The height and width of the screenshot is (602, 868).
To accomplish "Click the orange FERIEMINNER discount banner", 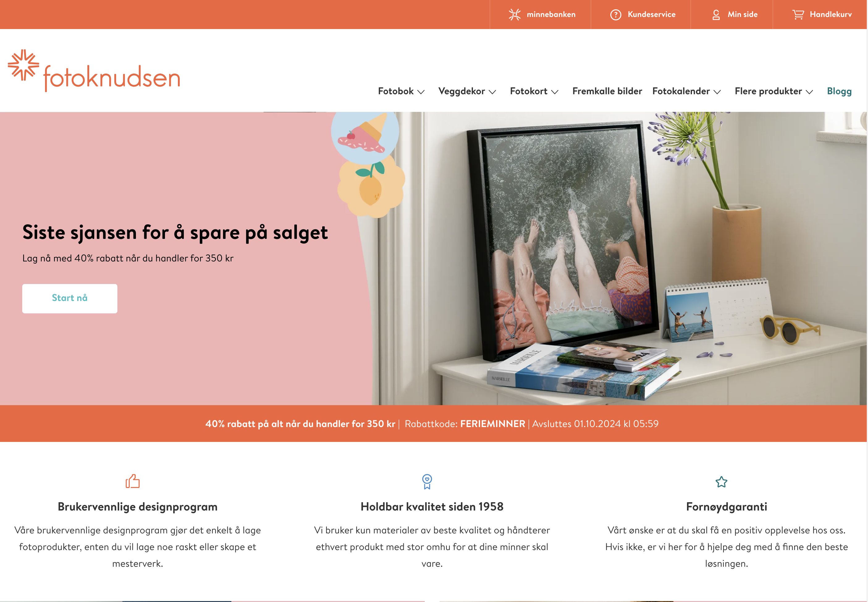I will click(x=433, y=423).
